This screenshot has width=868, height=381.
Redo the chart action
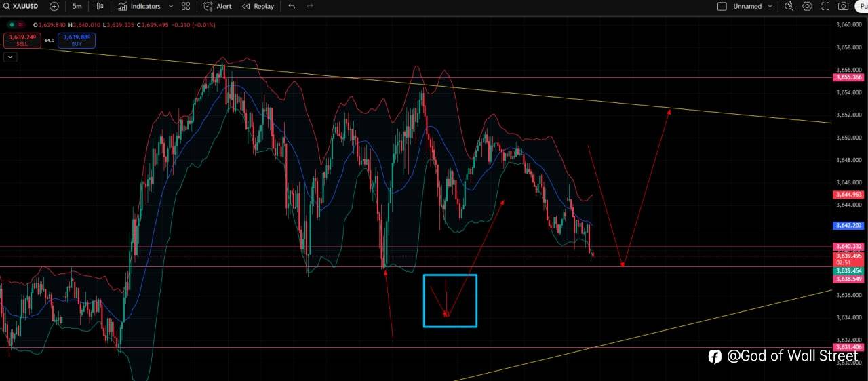[x=310, y=6]
